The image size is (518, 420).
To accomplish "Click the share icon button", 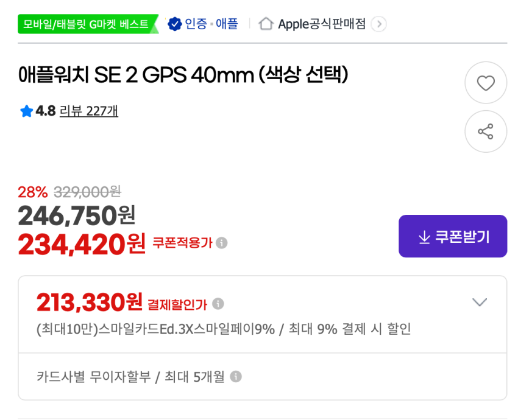I will (x=485, y=131).
